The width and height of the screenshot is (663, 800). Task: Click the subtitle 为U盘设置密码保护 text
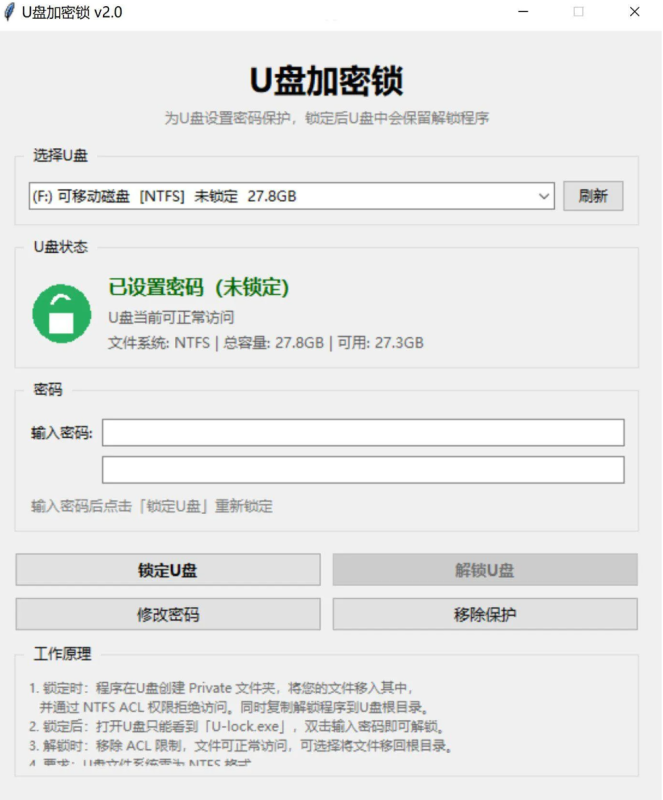coord(327,118)
